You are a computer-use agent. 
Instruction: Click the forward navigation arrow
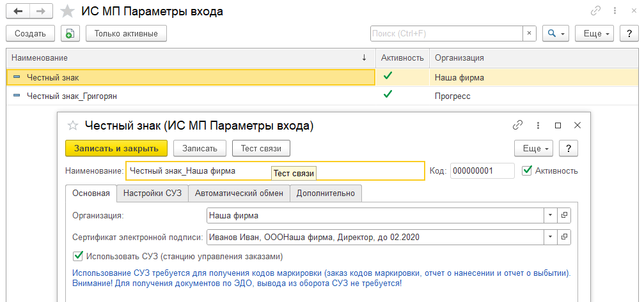click(x=40, y=11)
